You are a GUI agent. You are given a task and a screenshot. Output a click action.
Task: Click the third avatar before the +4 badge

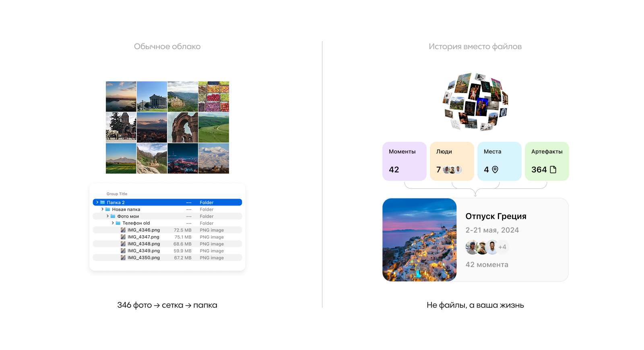click(492, 247)
